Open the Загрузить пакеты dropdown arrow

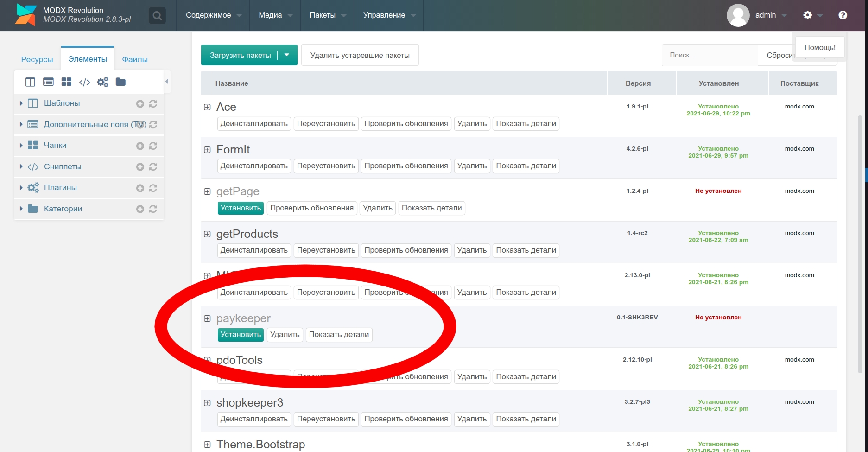coord(287,55)
